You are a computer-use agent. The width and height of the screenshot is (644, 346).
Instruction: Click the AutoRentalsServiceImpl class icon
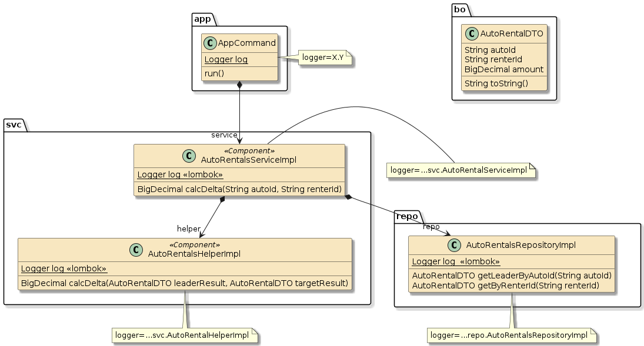189,156
